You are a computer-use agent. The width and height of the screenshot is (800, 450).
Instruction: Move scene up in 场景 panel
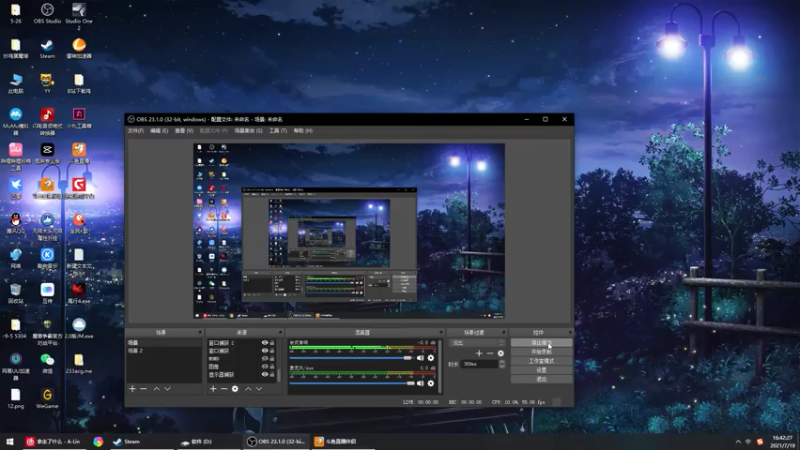[x=157, y=389]
